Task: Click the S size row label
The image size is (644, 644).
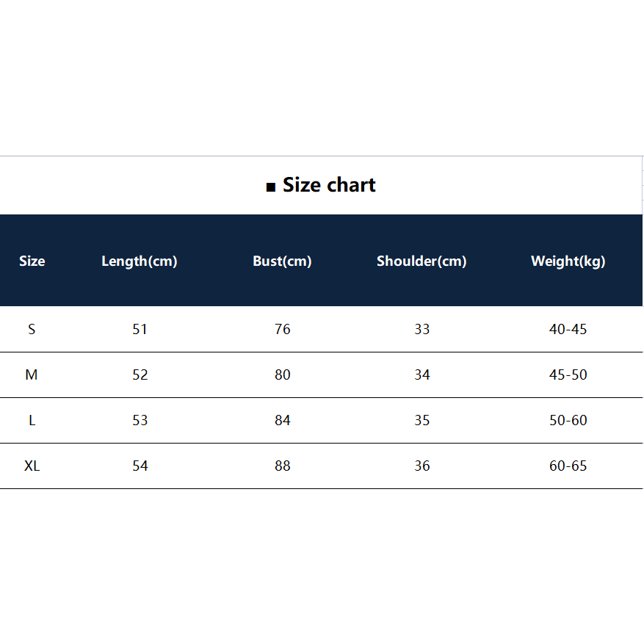Action: pyautogui.click(x=32, y=329)
